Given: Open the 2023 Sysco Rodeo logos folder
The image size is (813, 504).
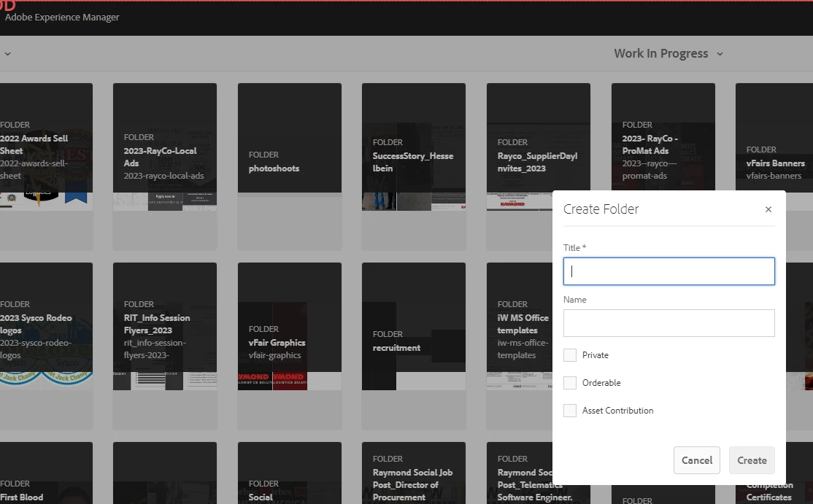Looking at the screenshot, I should [x=46, y=346].
